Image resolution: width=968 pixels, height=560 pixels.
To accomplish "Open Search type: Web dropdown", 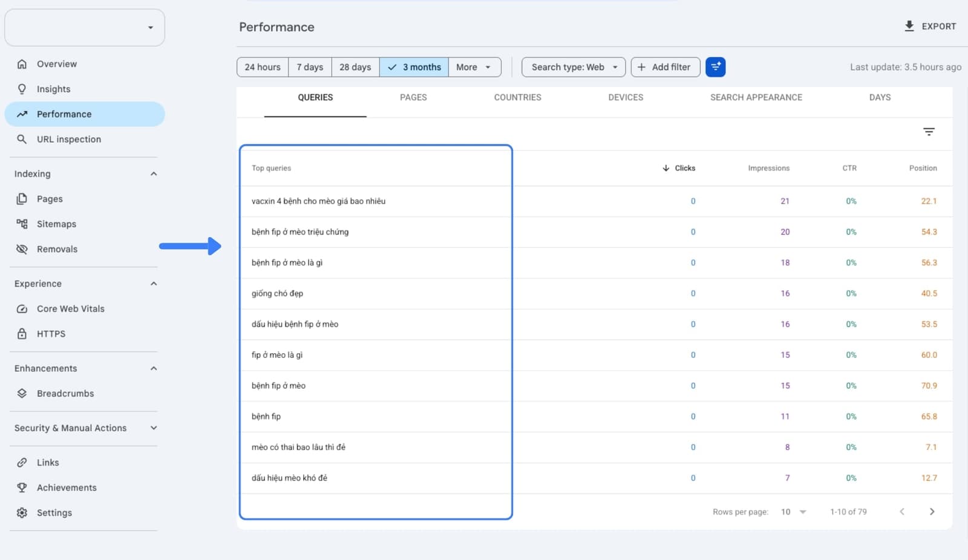I will 574,67.
